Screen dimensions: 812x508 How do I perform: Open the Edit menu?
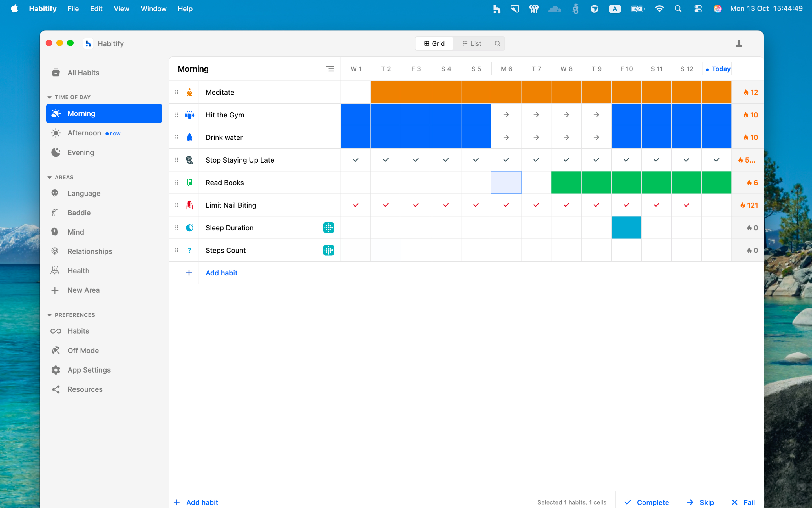[x=96, y=9]
